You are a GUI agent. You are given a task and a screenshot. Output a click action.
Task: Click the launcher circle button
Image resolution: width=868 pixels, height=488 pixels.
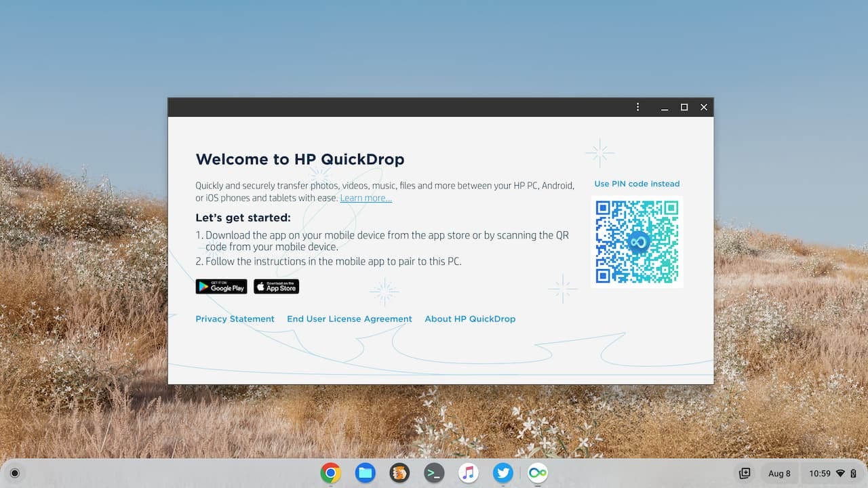15,473
